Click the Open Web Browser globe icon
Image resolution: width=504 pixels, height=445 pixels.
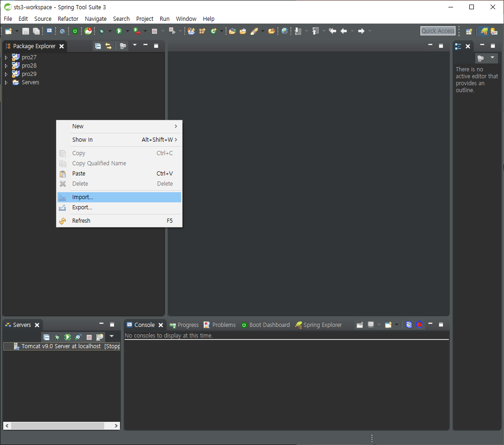[x=284, y=31]
